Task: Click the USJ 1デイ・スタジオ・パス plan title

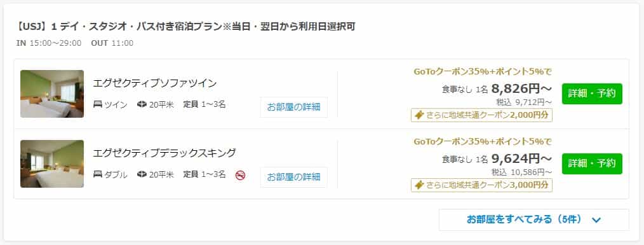Action: coord(185,27)
